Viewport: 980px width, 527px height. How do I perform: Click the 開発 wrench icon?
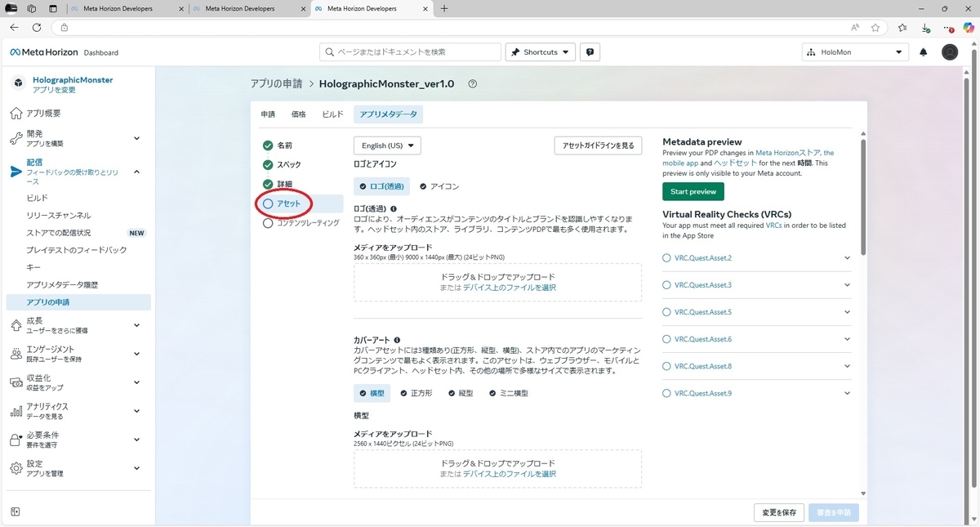(16, 138)
